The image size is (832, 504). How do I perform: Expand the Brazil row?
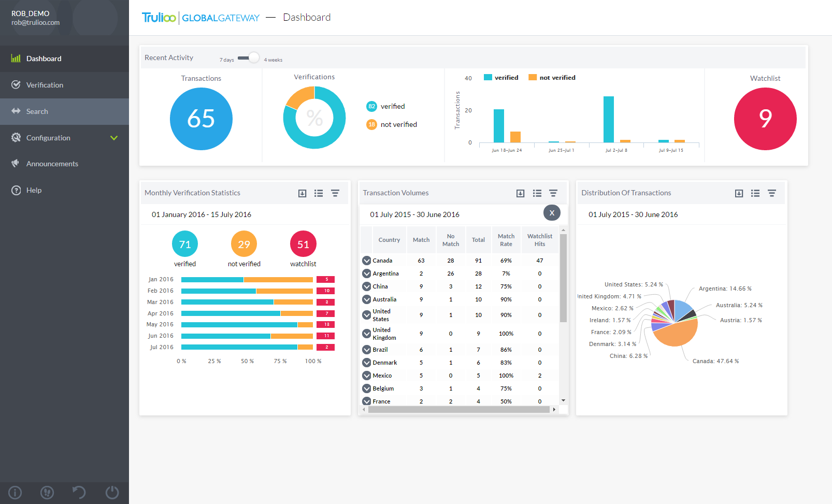[367, 350]
